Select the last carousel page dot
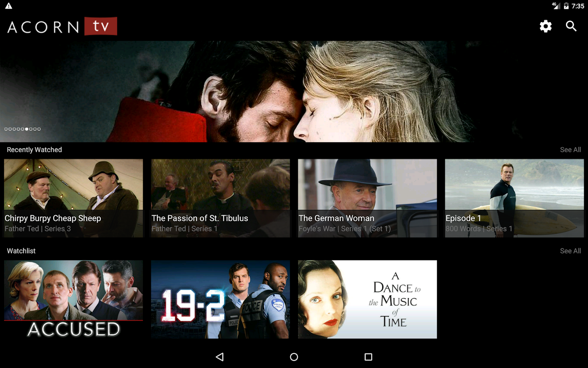This screenshot has width=588, height=368. pos(39,129)
